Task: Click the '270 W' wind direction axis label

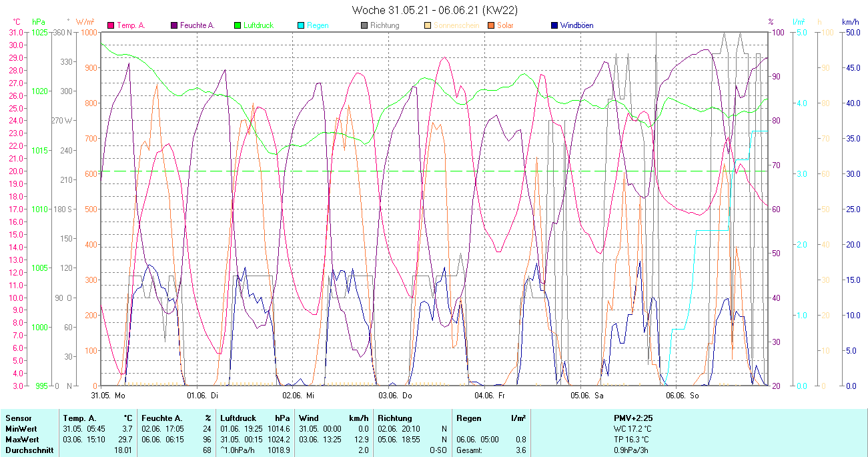Action: click(62, 121)
